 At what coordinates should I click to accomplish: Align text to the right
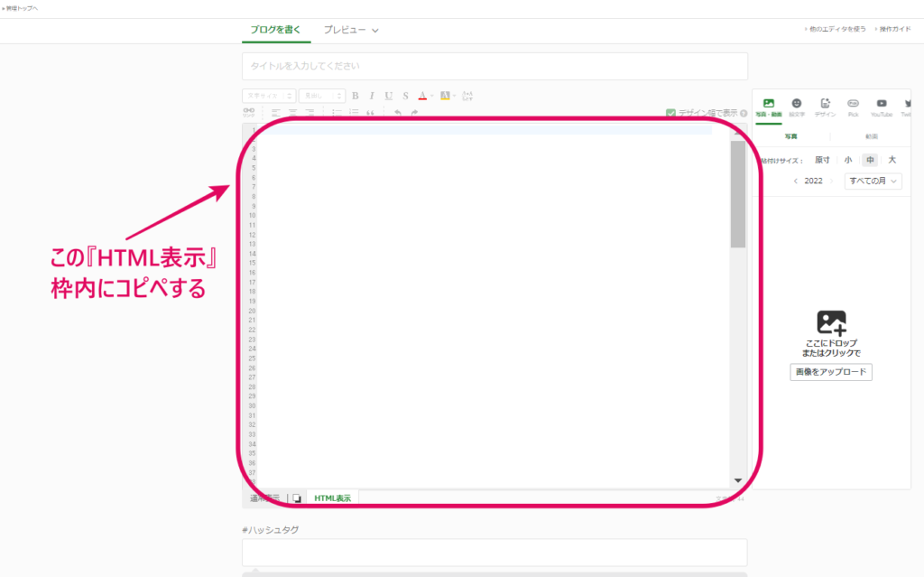[310, 112]
